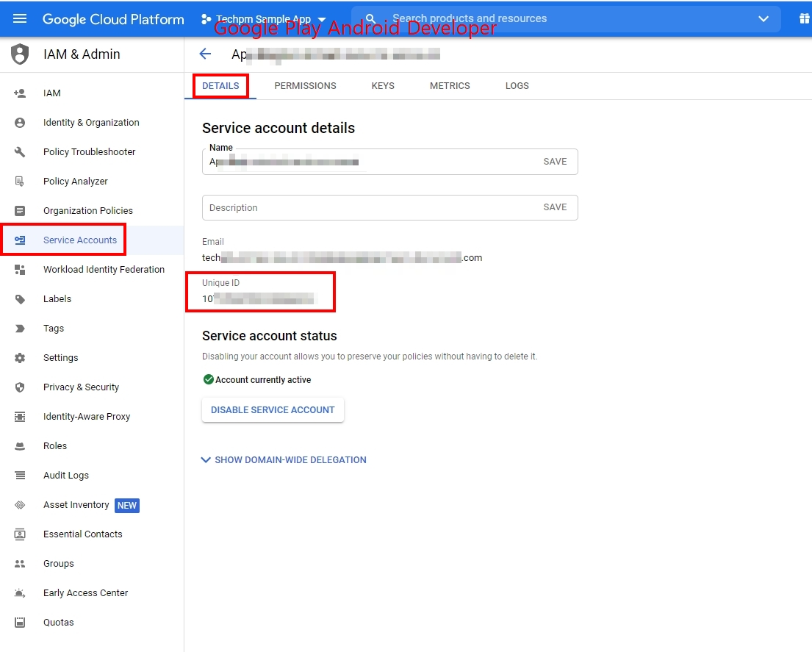Expand Show Domain-Wide Delegation section
Screen dimensions: 812x652
tap(284, 460)
